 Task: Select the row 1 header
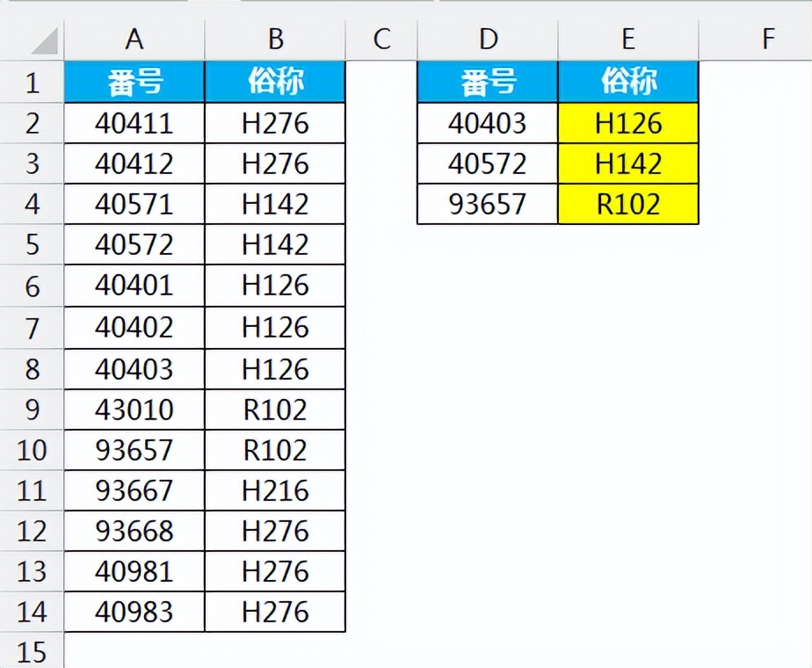coord(33,83)
